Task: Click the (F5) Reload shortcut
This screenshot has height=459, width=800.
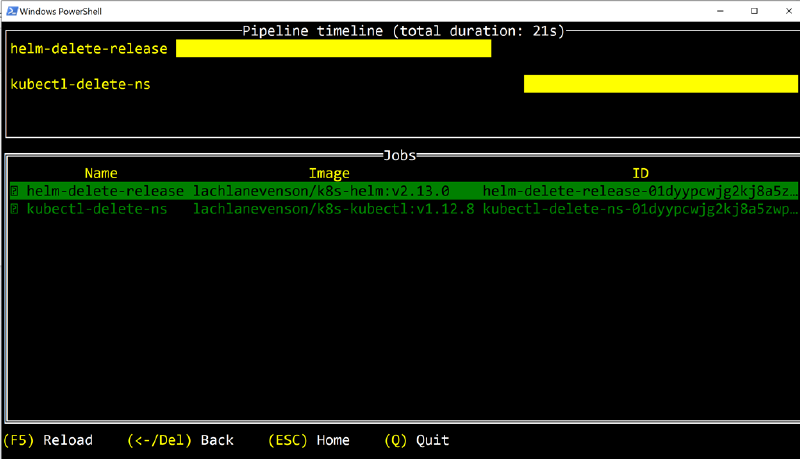Action: (48, 440)
